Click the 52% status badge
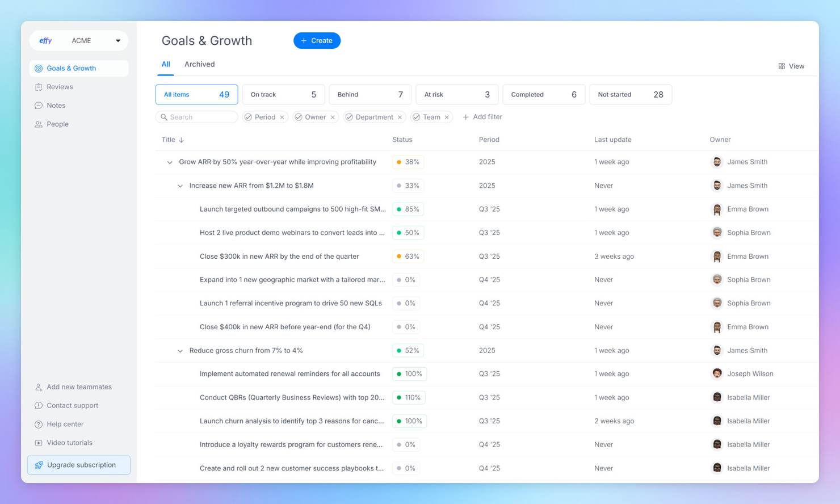The image size is (840, 504). pyautogui.click(x=408, y=351)
